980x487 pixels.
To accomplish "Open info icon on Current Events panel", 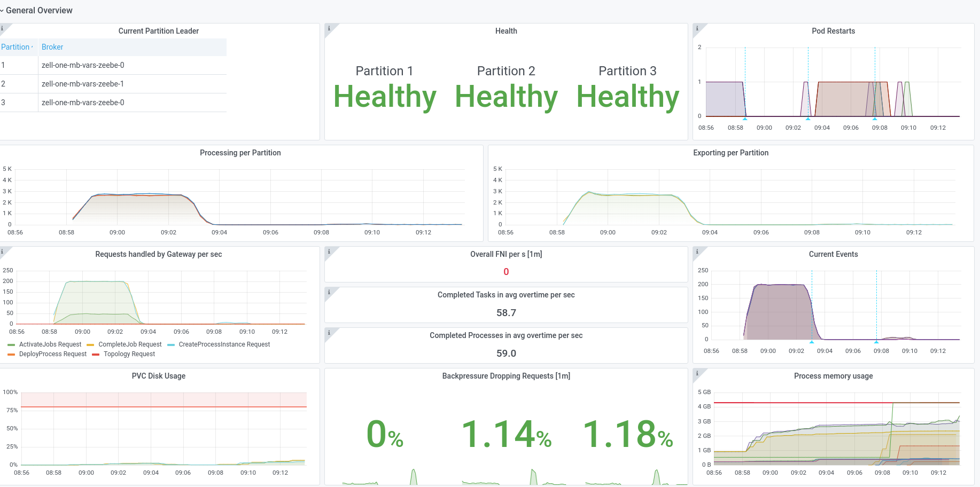I will (x=697, y=252).
